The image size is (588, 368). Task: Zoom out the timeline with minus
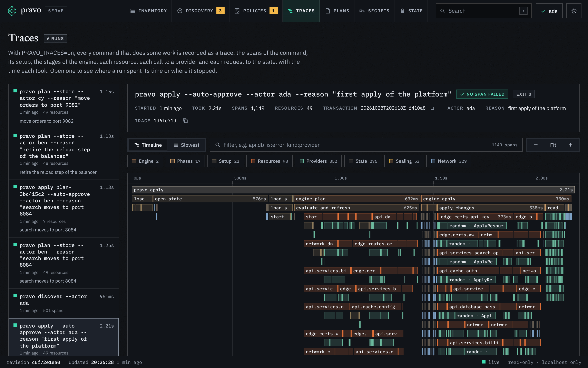536,145
